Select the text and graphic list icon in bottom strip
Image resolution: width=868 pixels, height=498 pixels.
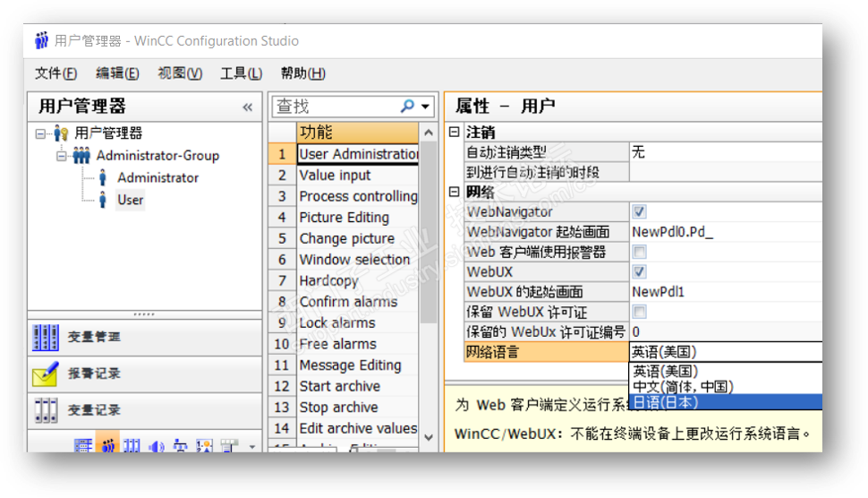click(204, 446)
